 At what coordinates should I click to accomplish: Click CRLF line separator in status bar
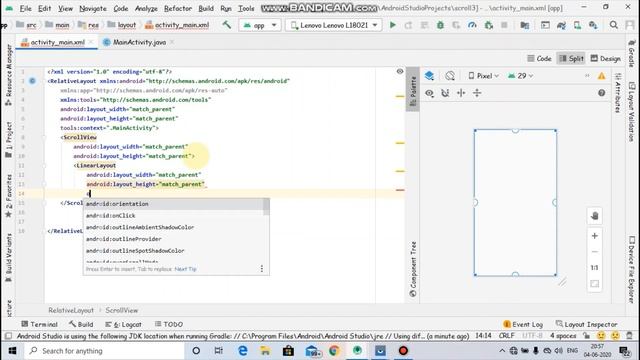506,336
